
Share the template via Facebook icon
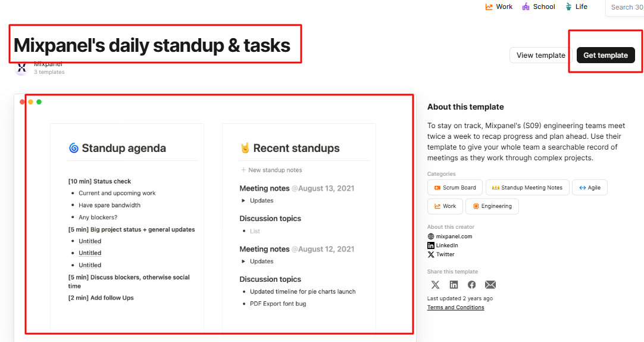pos(471,284)
